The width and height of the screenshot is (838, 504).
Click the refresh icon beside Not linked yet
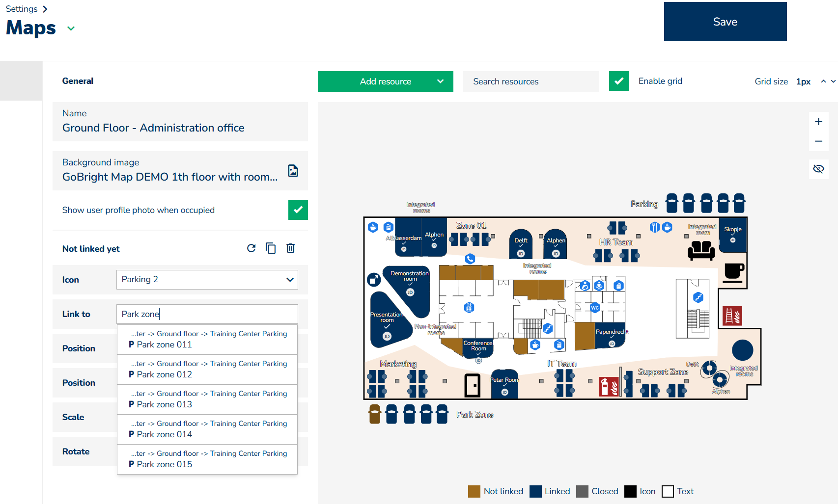[x=251, y=248]
